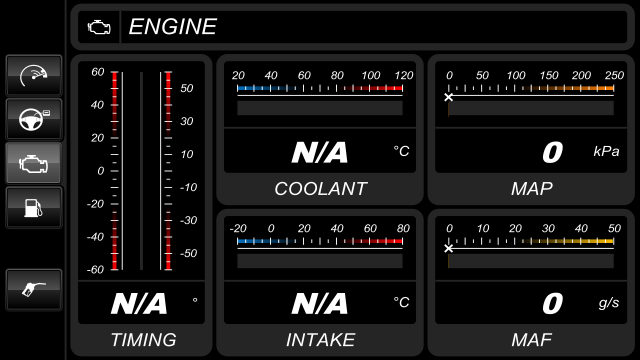Image resolution: width=640 pixels, height=360 pixels.
Task: Open the INTAKE gauge panel
Action: click(x=320, y=282)
